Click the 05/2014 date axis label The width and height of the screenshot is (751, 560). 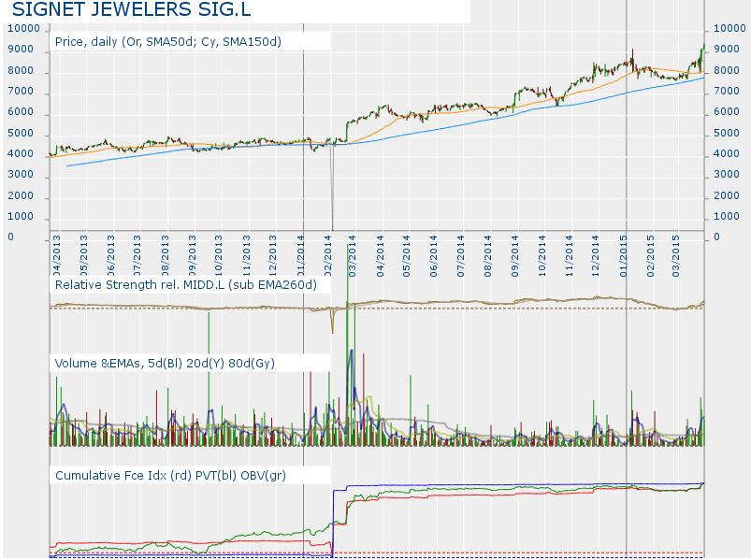click(x=407, y=256)
